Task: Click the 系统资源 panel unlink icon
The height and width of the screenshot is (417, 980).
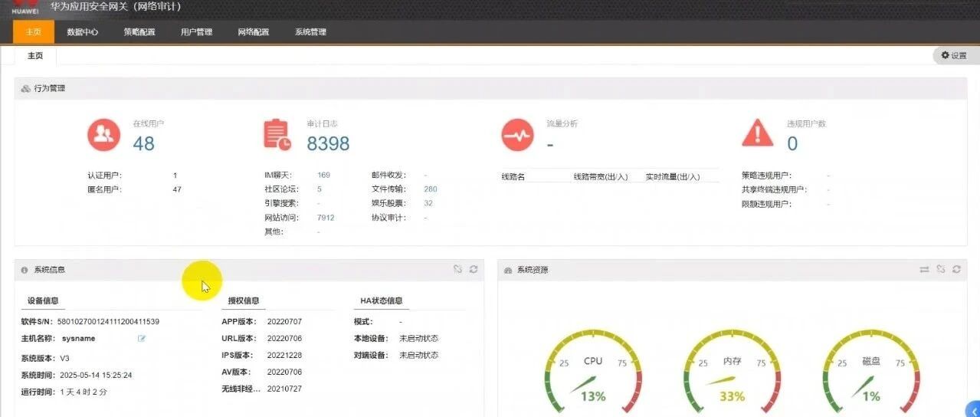Action: tap(940, 269)
